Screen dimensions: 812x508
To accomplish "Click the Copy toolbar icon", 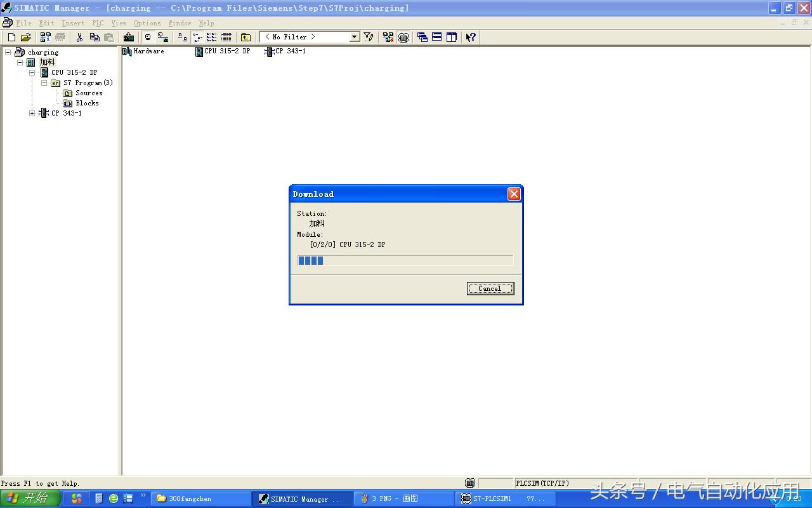I will [95, 37].
